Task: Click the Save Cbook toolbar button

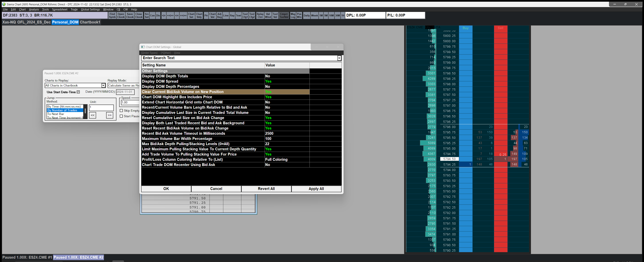Action: point(130,15)
